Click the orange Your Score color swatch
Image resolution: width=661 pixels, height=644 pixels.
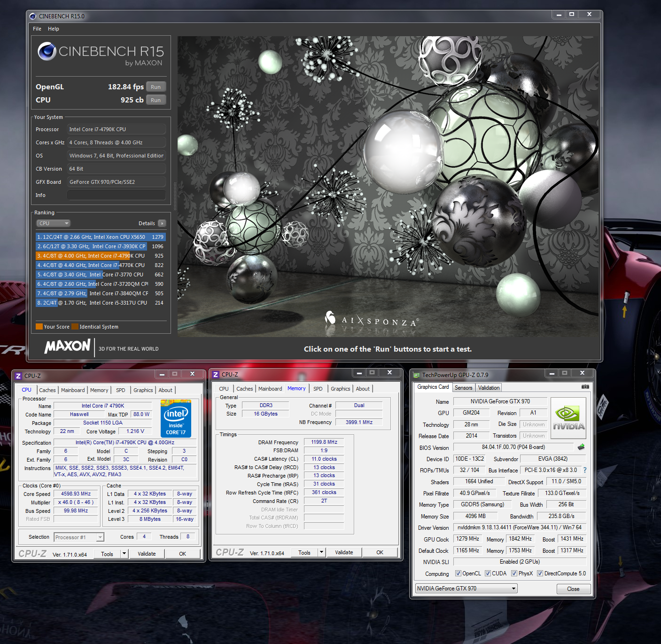(x=39, y=327)
